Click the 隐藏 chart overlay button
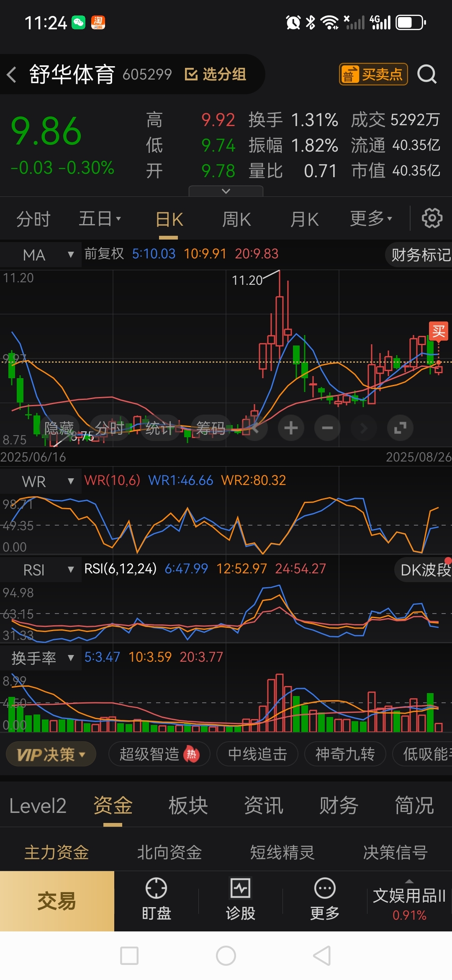 point(59,428)
